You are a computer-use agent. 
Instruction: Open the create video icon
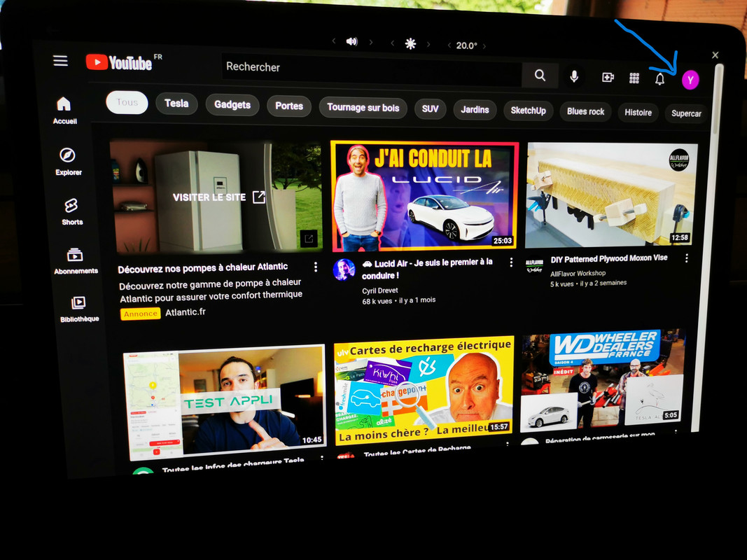tap(608, 77)
